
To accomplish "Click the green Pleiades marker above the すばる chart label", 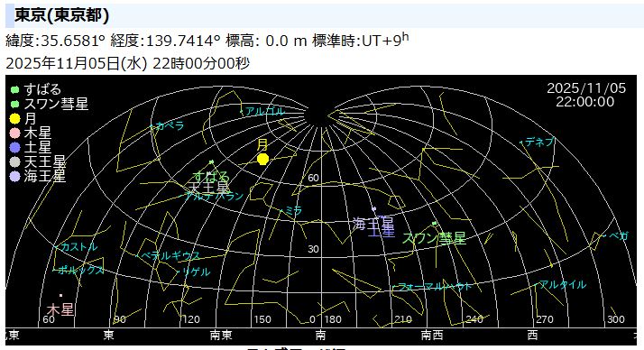I will (x=212, y=162).
